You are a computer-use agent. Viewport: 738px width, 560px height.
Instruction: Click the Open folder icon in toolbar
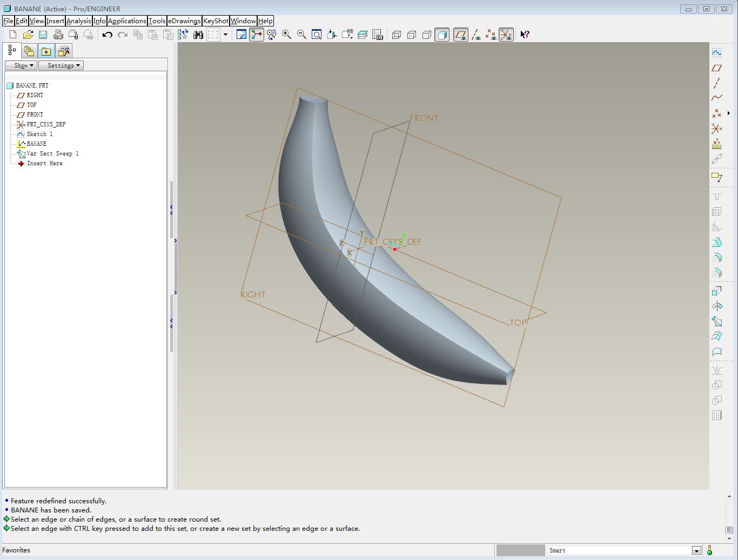[28, 35]
